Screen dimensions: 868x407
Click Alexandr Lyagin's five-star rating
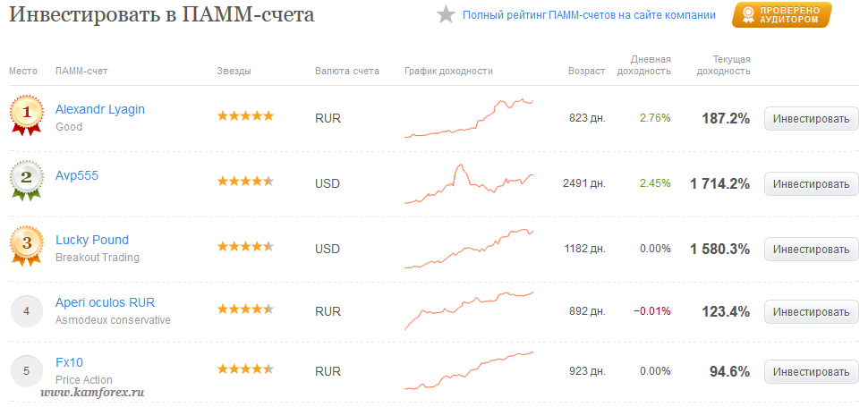[245, 116]
